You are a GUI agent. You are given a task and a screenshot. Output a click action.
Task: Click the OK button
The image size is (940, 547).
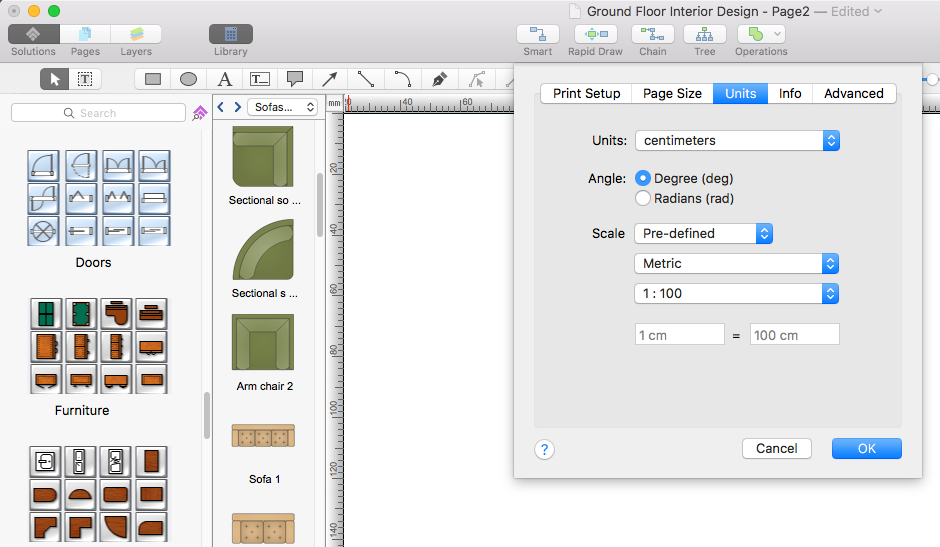tap(866, 448)
